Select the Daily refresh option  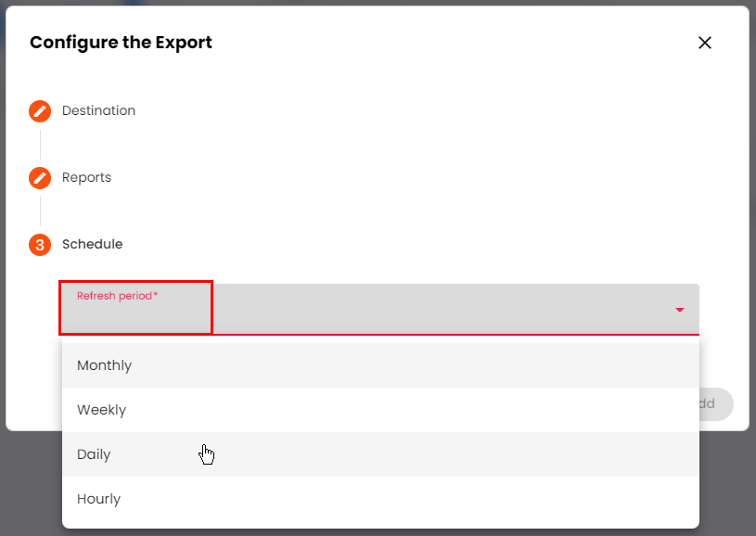coord(94,454)
